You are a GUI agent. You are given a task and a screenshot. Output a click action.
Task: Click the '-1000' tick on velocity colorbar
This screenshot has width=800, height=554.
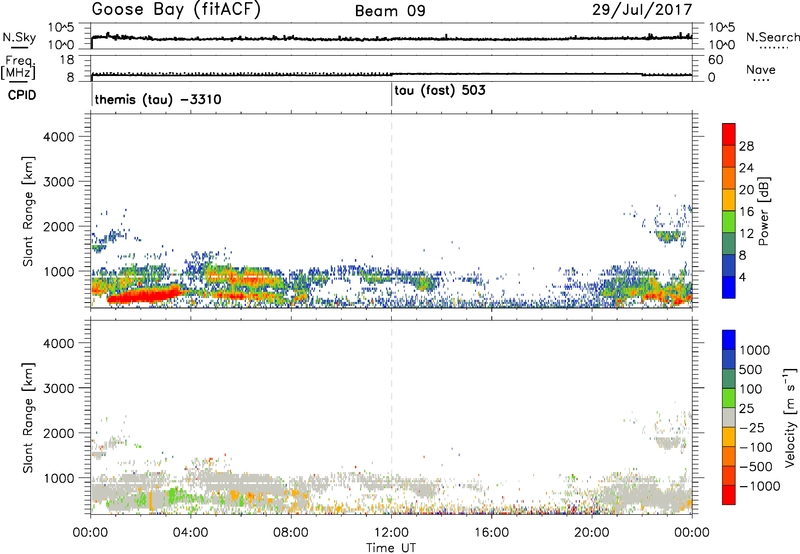pos(759,486)
